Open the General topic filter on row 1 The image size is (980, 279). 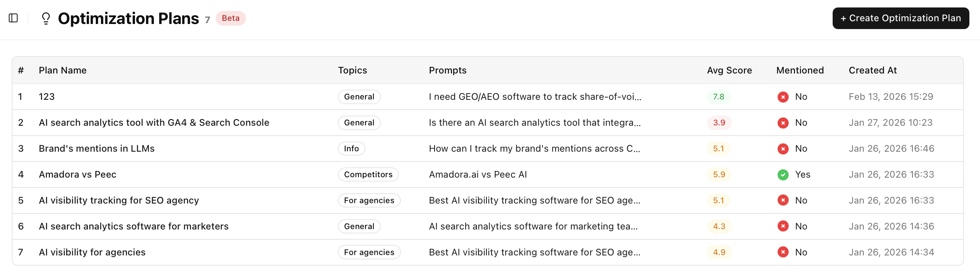click(359, 97)
